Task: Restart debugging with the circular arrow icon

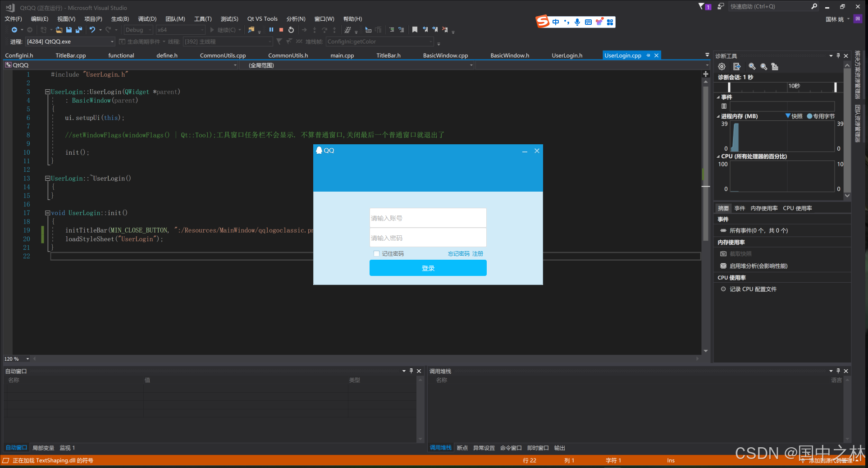Action: [291, 30]
